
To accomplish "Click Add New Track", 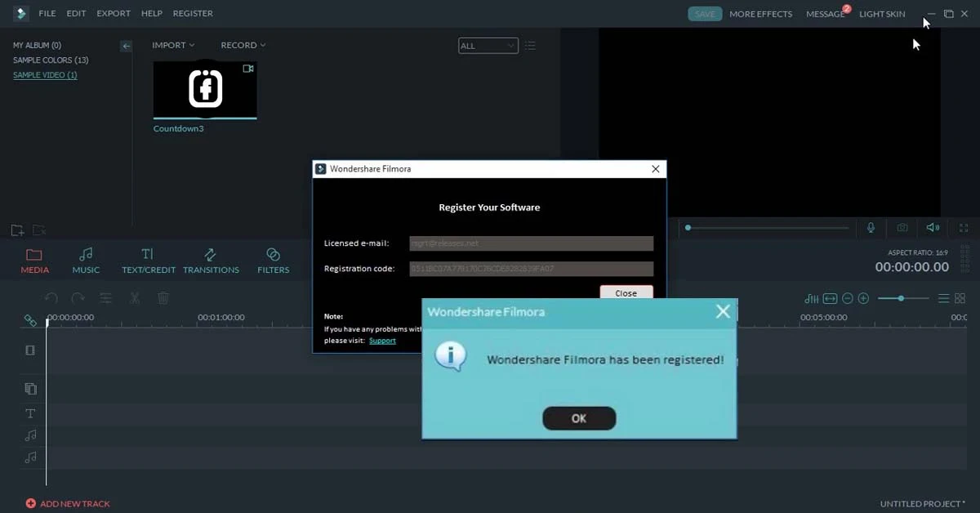I will tap(68, 504).
